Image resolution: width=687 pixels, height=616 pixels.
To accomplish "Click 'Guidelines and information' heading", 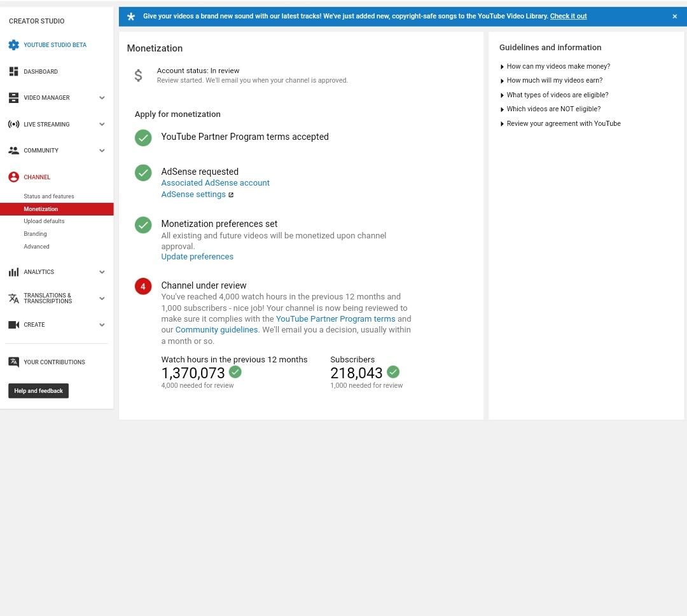I will pyautogui.click(x=550, y=47).
